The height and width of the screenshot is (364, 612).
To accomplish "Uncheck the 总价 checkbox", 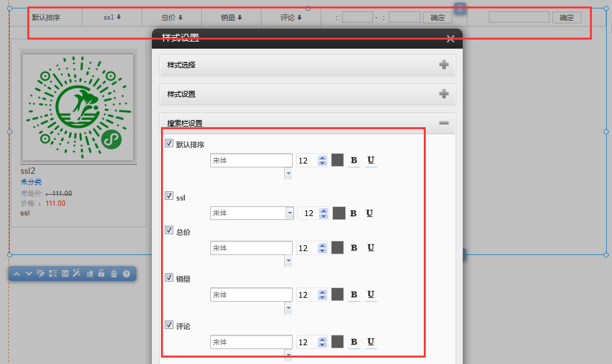I will (x=169, y=232).
